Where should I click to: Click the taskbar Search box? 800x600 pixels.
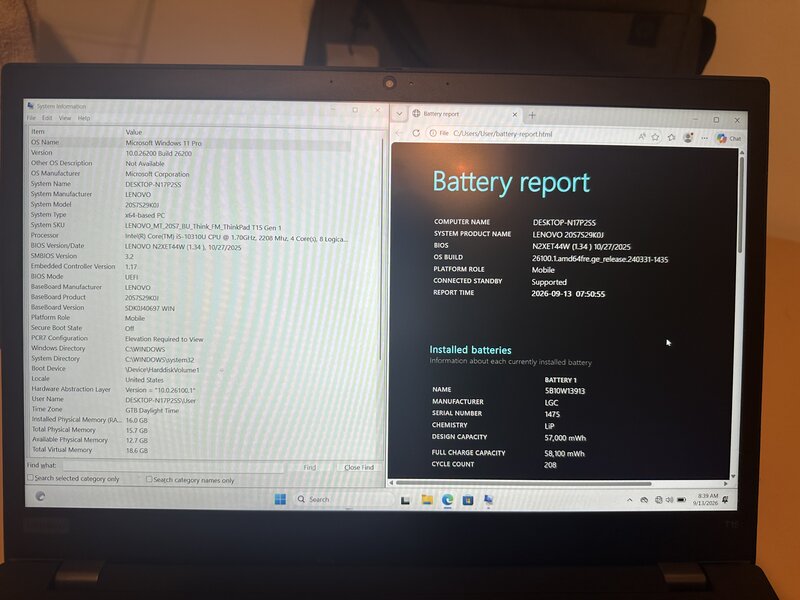click(344, 499)
